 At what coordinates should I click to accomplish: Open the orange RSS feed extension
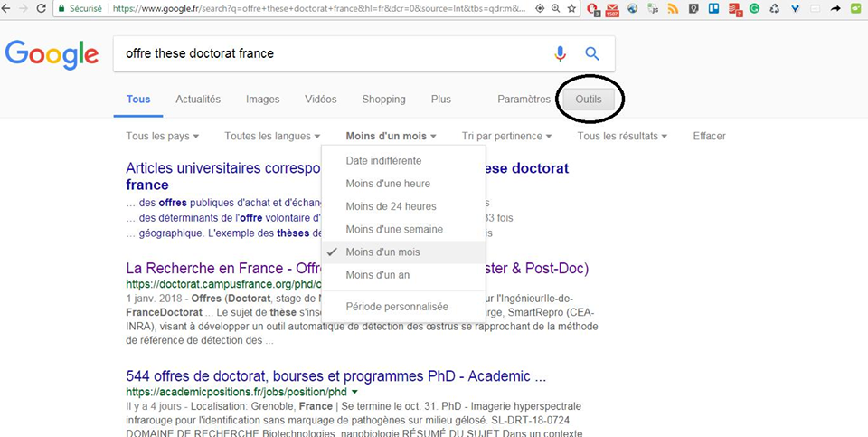[673, 8]
